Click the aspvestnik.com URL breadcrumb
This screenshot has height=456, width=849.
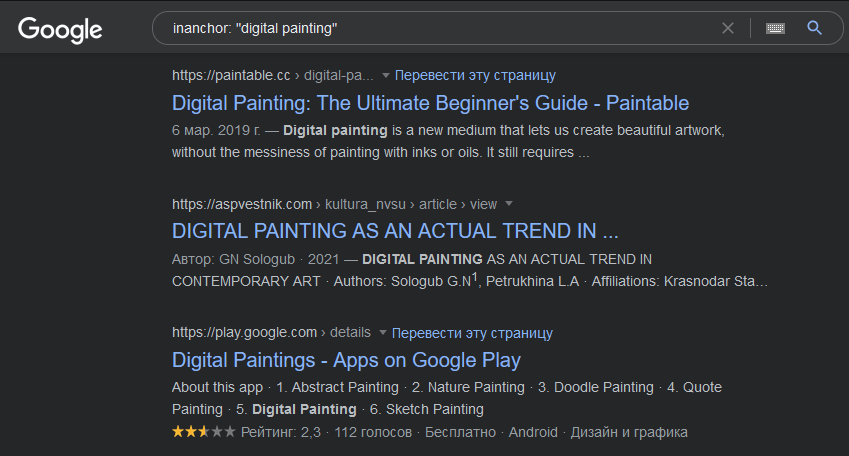334,204
